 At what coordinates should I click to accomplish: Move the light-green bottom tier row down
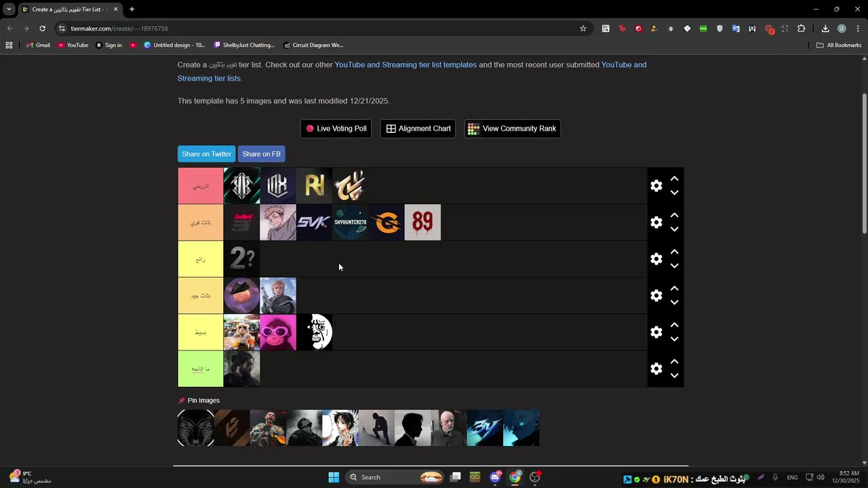tap(674, 375)
